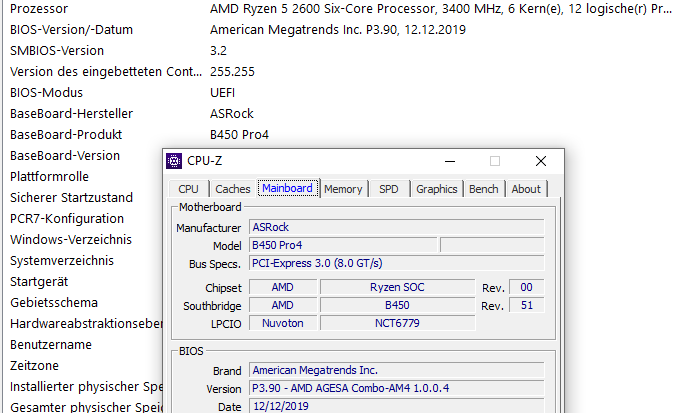The image size is (678, 413).
Task: Select the value 255.255
Action: [x=232, y=72]
